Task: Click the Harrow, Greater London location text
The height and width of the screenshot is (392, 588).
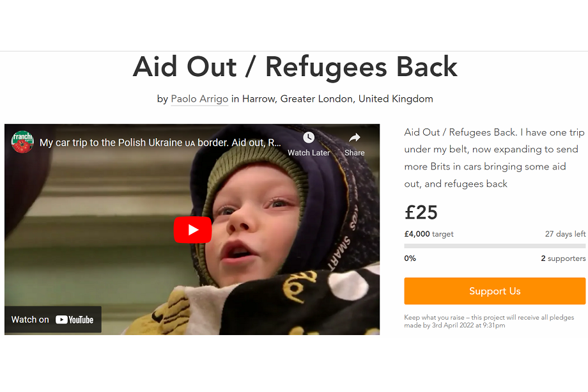Action: coord(337,99)
